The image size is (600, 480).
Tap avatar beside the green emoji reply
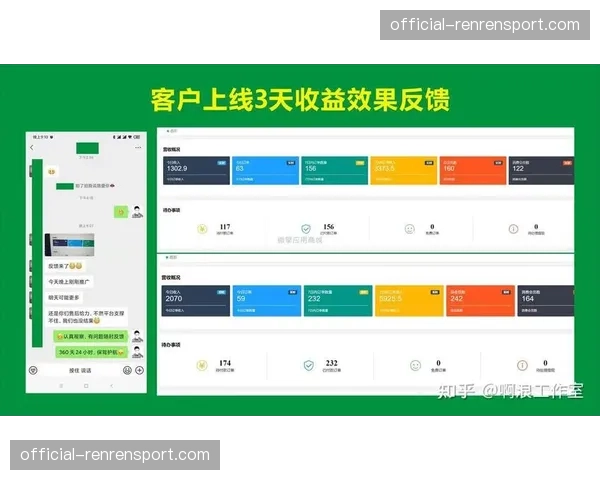pos(137,211)
